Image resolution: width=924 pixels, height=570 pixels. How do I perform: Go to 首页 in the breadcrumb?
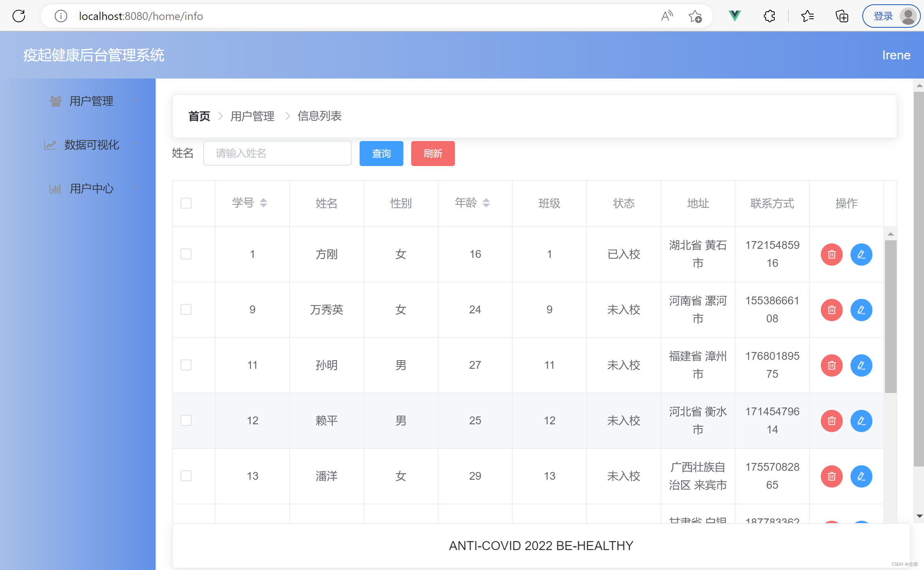click(199, 116)
